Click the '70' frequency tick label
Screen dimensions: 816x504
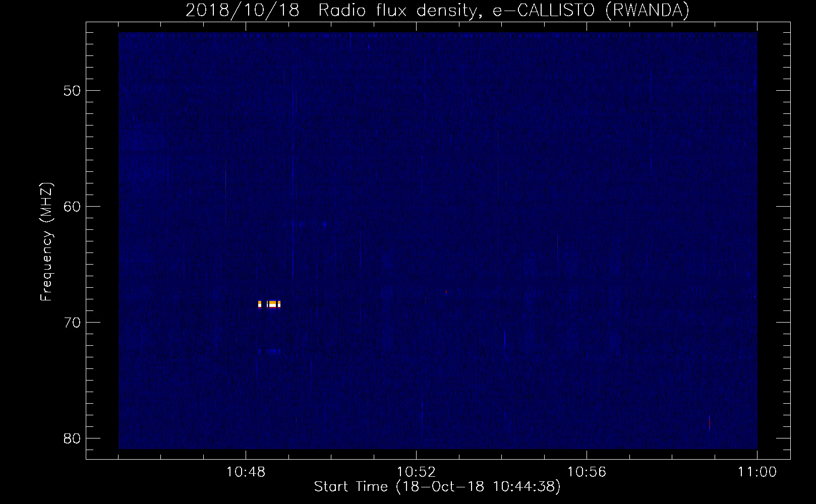(x=72, y=323)
